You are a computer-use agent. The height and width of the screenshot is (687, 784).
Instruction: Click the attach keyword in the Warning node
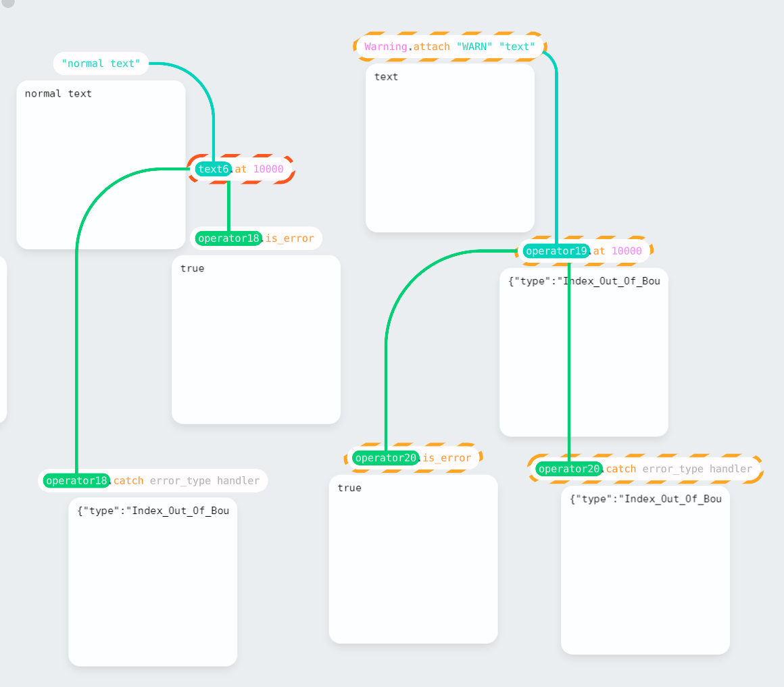click(x=428, y=47)
